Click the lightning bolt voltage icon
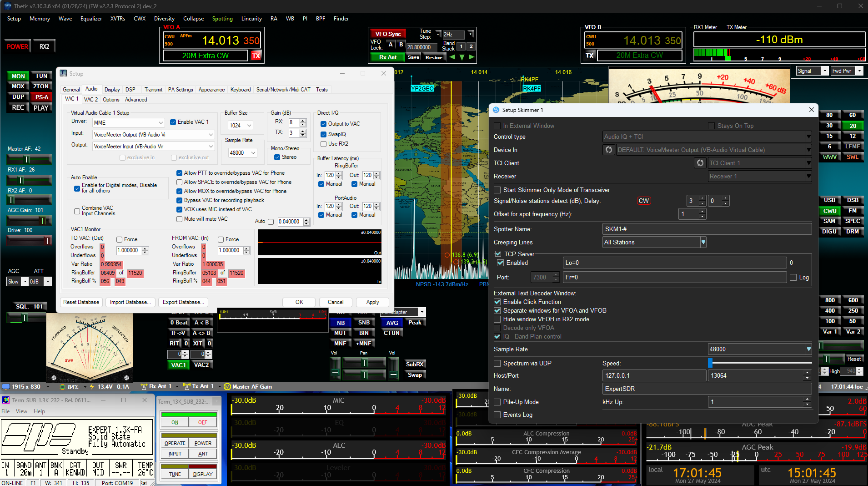The image size is (868, 486). coord(92,386)
